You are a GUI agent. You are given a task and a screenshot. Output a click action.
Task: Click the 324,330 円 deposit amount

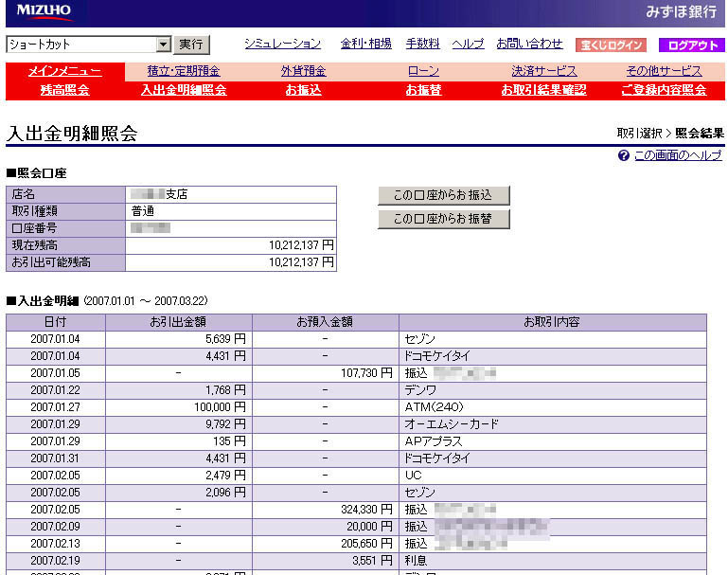[366, 510]
